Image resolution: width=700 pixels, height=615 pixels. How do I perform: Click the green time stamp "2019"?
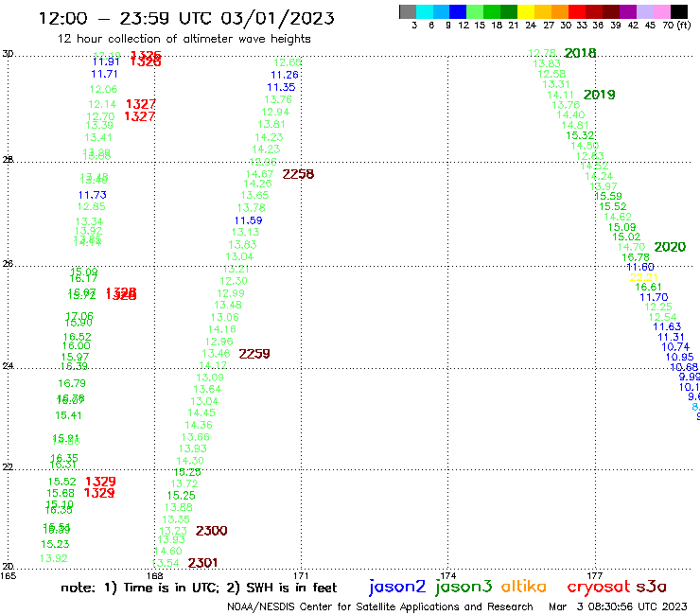coord(599,95)
